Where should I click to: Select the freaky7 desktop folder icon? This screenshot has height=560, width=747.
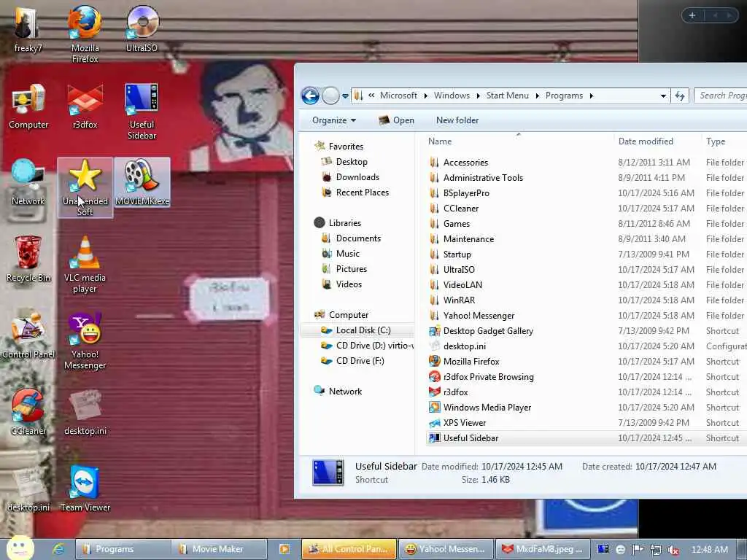coord(28,28)
